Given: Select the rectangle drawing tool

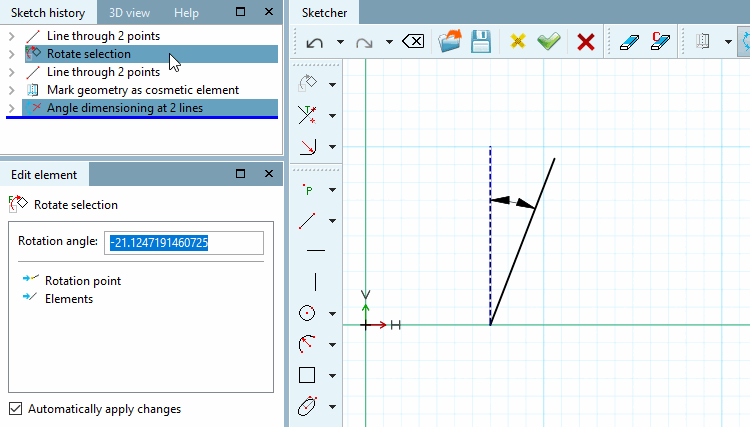Looking at the screenshot, I should [x=307, y=375].
